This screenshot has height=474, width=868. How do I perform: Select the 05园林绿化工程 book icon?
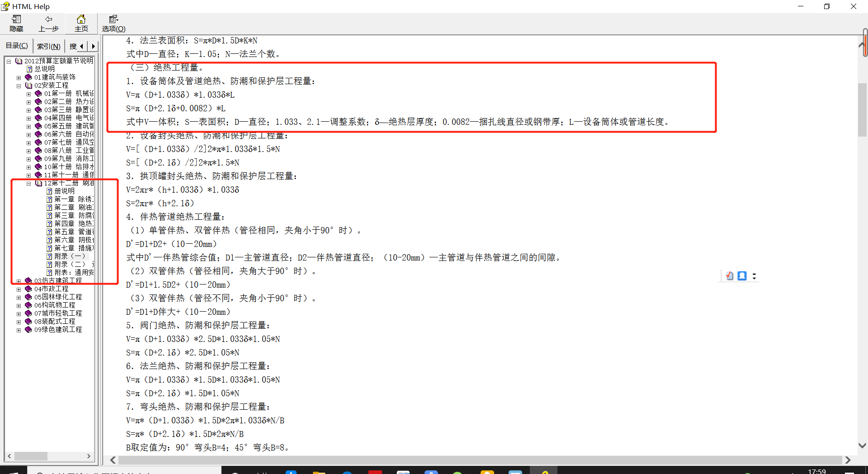pyautogui.click(x=28, y=297)
